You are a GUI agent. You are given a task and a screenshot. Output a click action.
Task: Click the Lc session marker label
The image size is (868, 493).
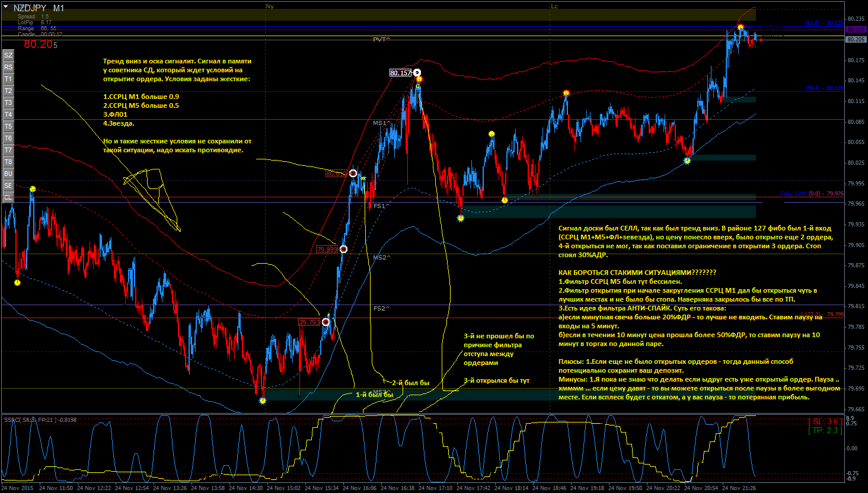[x=554, y=6]
